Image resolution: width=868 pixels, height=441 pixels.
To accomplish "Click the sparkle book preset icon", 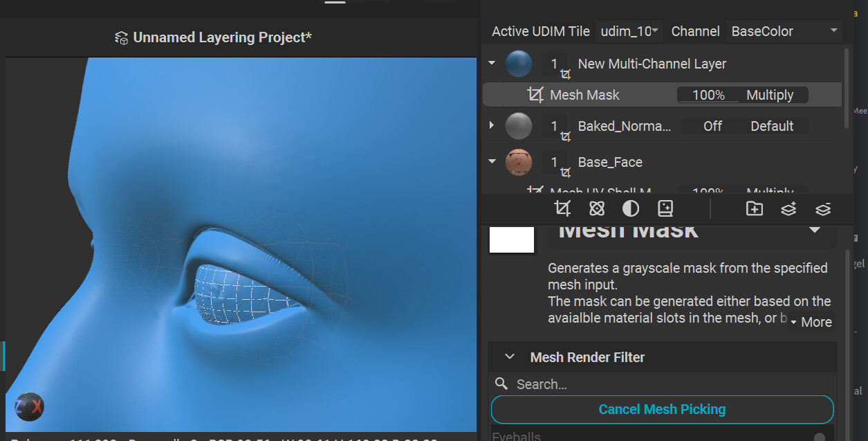I will click(665, 208).
